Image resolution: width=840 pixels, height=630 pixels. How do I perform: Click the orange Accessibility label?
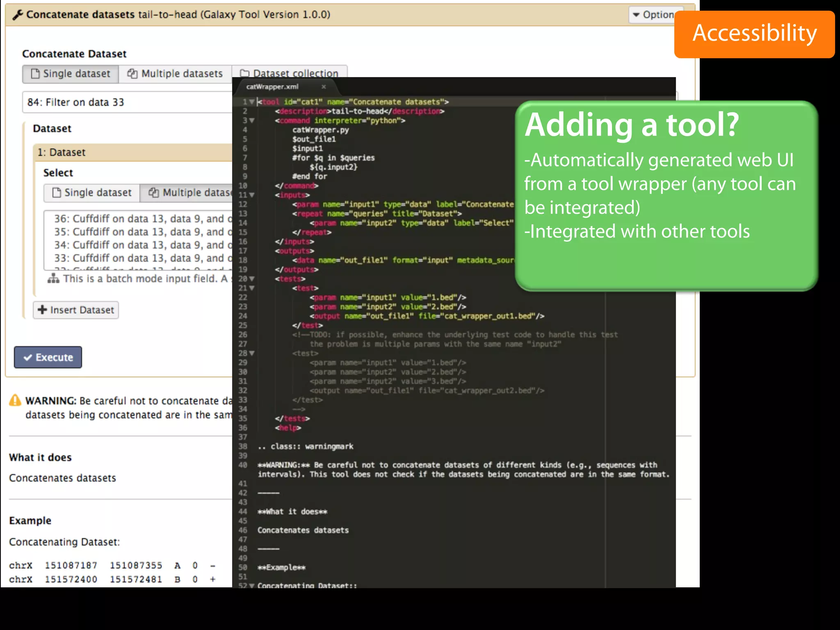[755, 34]
